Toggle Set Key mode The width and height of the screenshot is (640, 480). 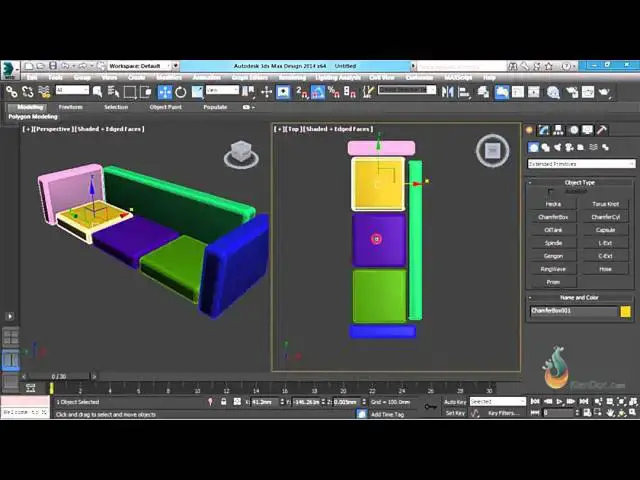455,413
